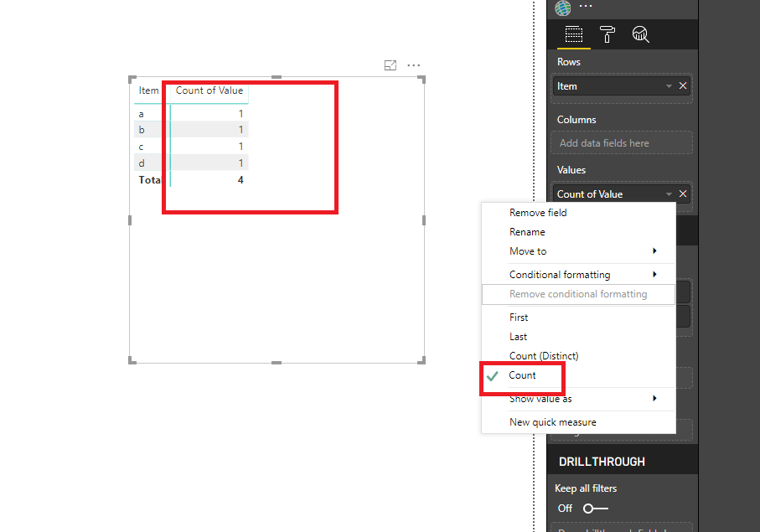
Task: Click the Columns Add data fields well
Action: 622,143
